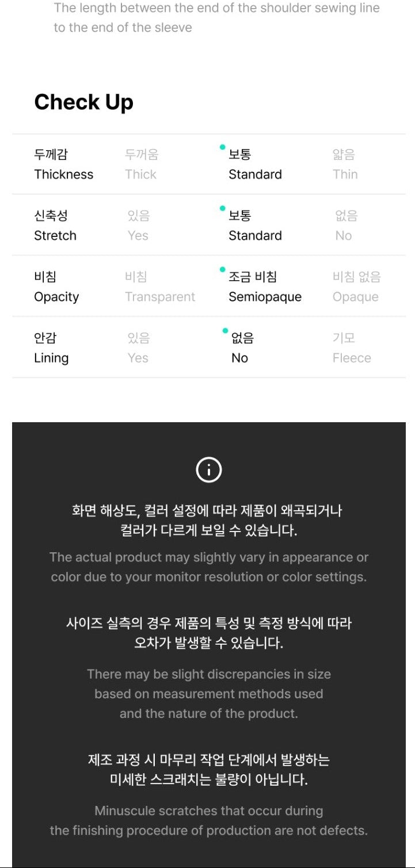Click the green dot beside Stretch Standard
This screenshot has height=868, width=415.
coord(223,208)
